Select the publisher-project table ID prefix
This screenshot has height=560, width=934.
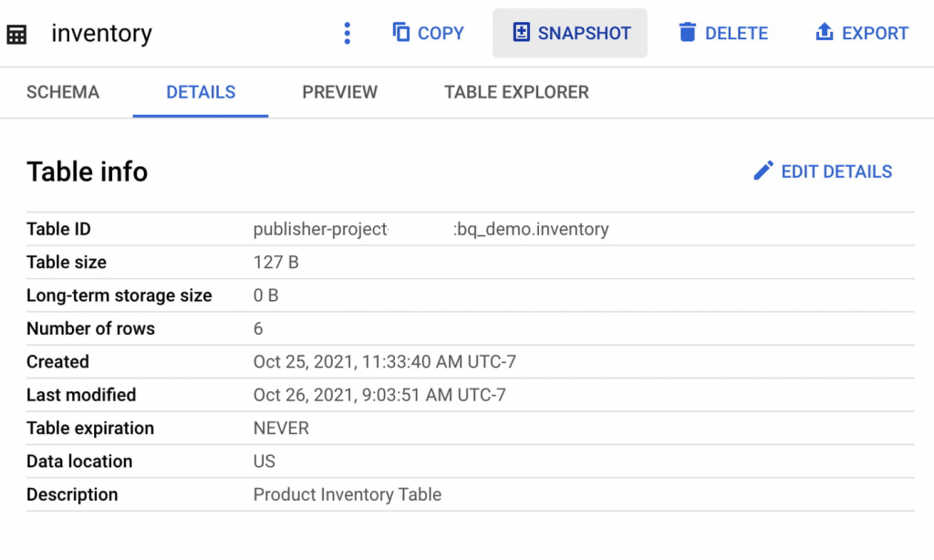tap(320, 229)
